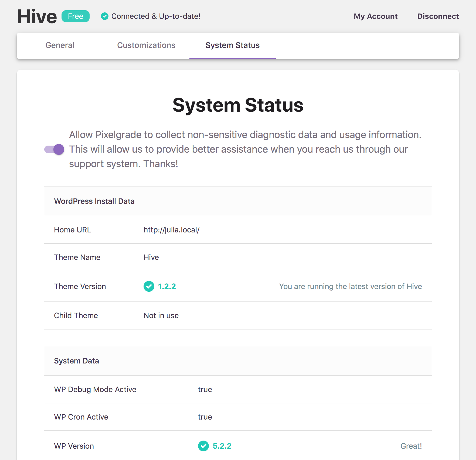Click the Home URL value http://julia.local/
This screenshot has height=460, width=476.
pos(171,230)
